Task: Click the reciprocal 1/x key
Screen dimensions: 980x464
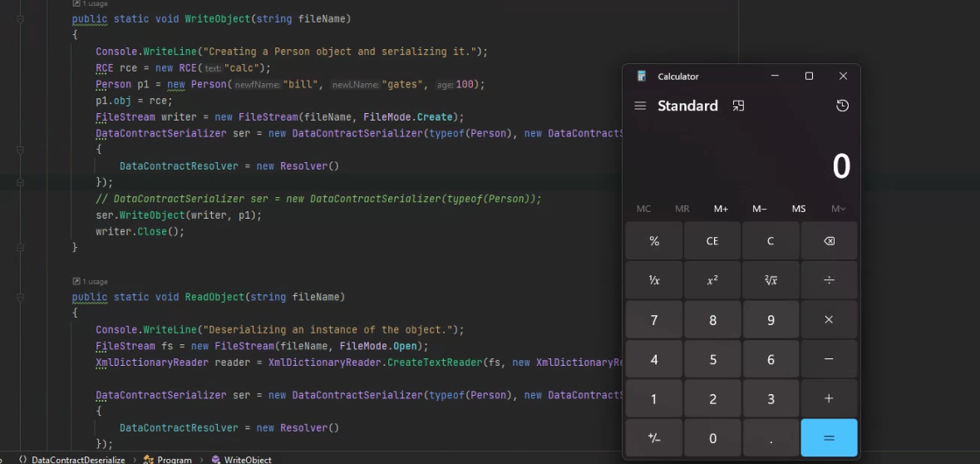Action: click(654, 280)
